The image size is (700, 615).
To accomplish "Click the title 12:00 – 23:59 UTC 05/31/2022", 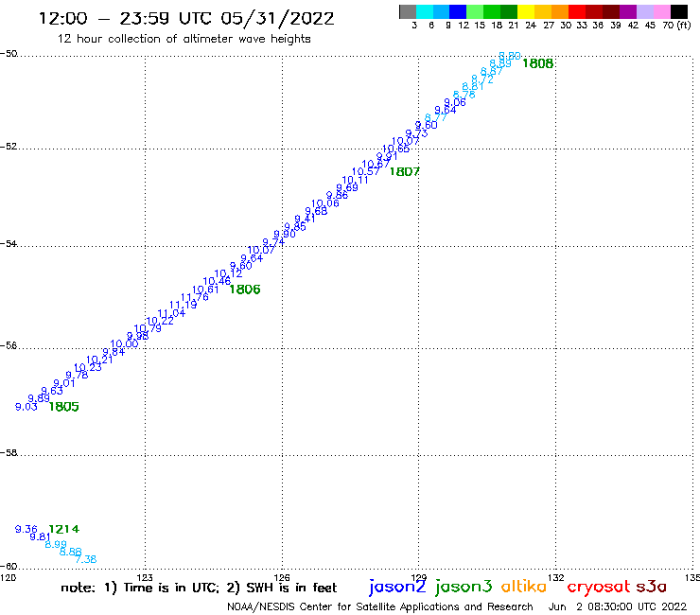I will point(186,19).
